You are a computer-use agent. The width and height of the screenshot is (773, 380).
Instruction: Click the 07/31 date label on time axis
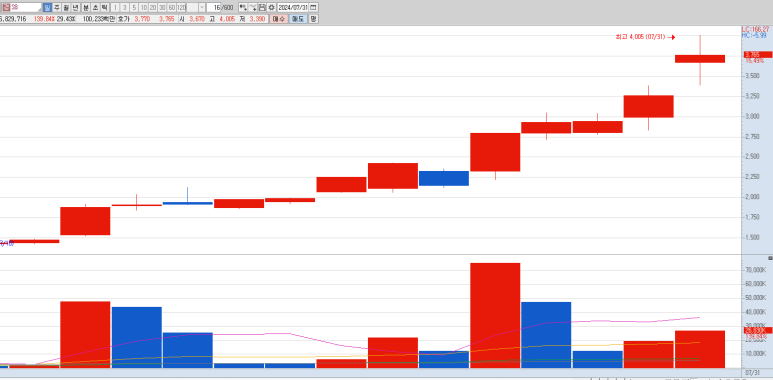(x=752, y=372)
